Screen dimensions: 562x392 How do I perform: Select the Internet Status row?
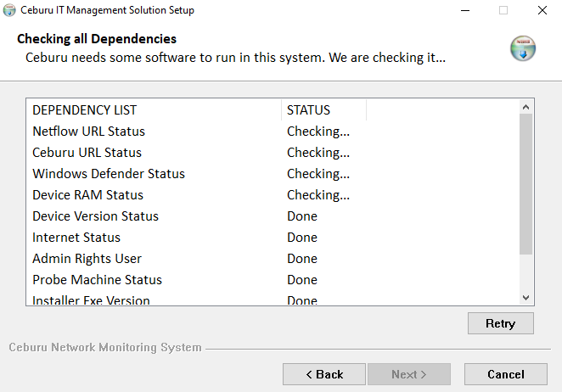273,238
